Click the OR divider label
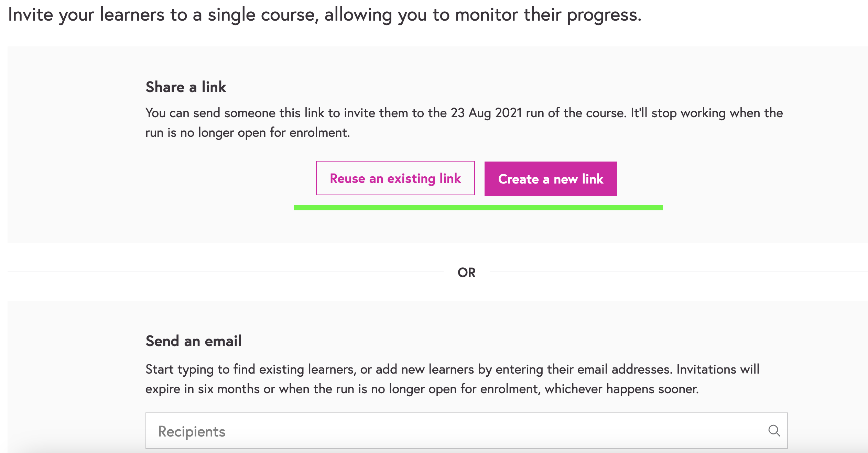The image size is (868, 453). point(467,273)
